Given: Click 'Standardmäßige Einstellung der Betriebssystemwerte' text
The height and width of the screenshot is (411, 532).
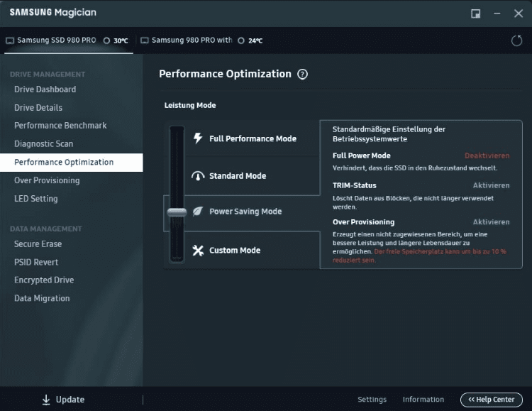Looking at the screenshot, I should (x=389, y=134).
